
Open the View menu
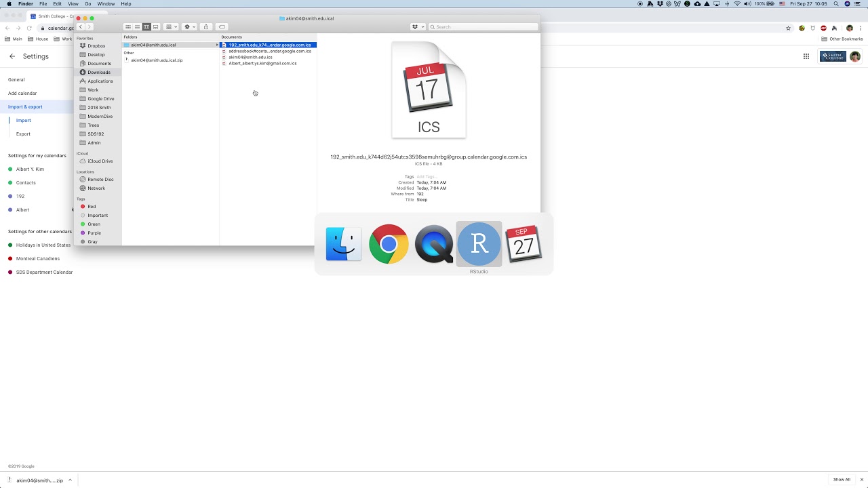[73, 3]
